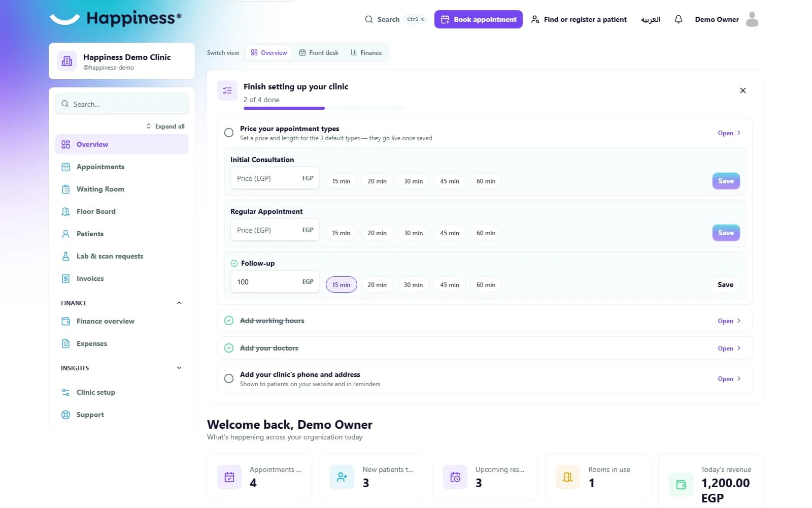Click the Book appointment button

[478, 19]
